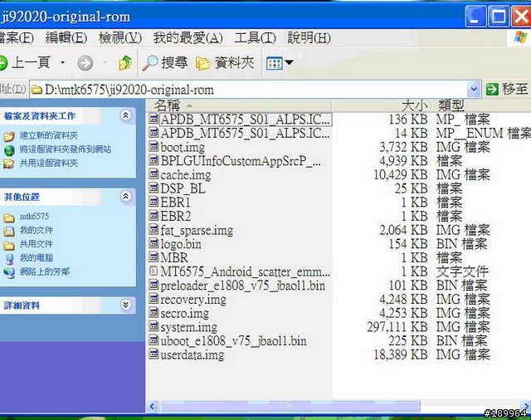Screen dimensions: 531x420
Task: Open Views dropdown arrow in toolbar
Action: point(289,62)
